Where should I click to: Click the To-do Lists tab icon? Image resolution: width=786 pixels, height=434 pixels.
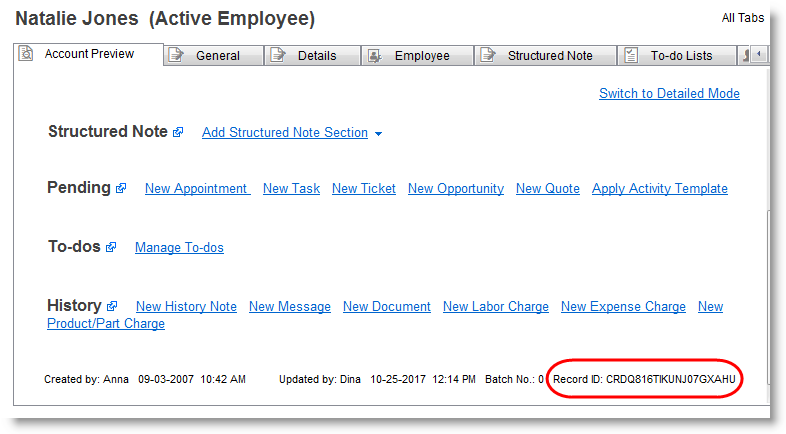point(631,56)
